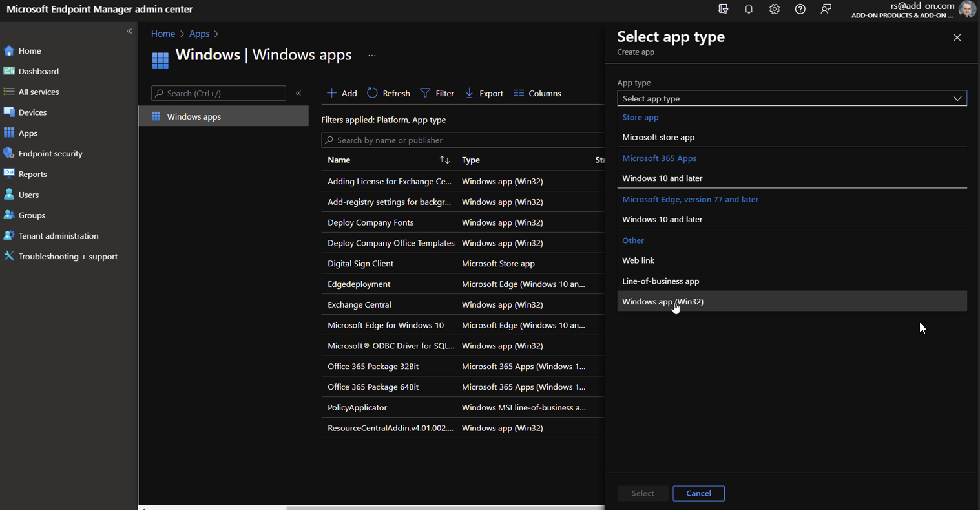Open Exchange Central app

coord(359,305)
